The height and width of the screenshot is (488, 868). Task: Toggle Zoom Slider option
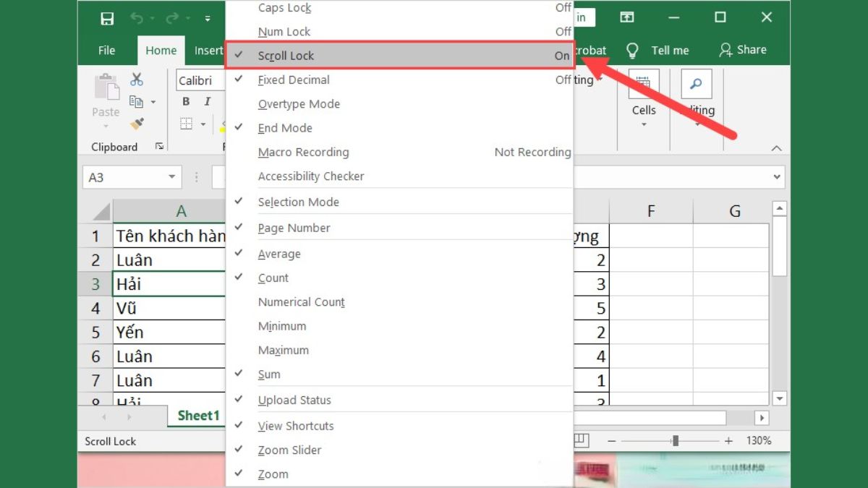pos(399,450)
